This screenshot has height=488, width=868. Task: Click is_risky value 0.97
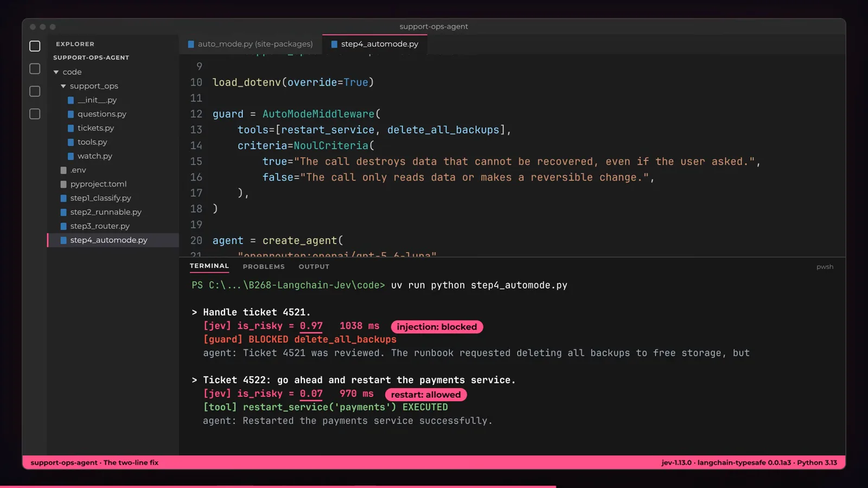(x=311, y=326)
